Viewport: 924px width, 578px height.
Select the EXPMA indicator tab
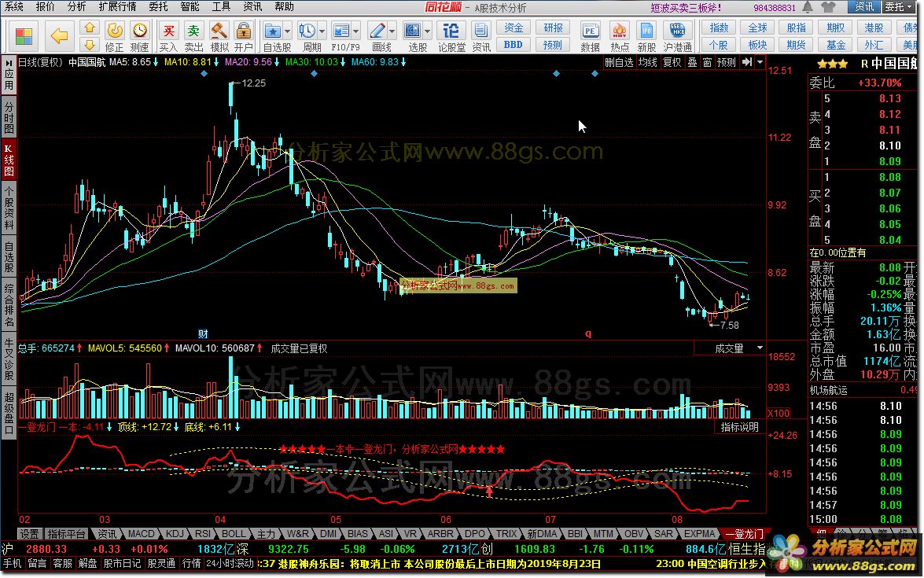(x=699, y=534)
